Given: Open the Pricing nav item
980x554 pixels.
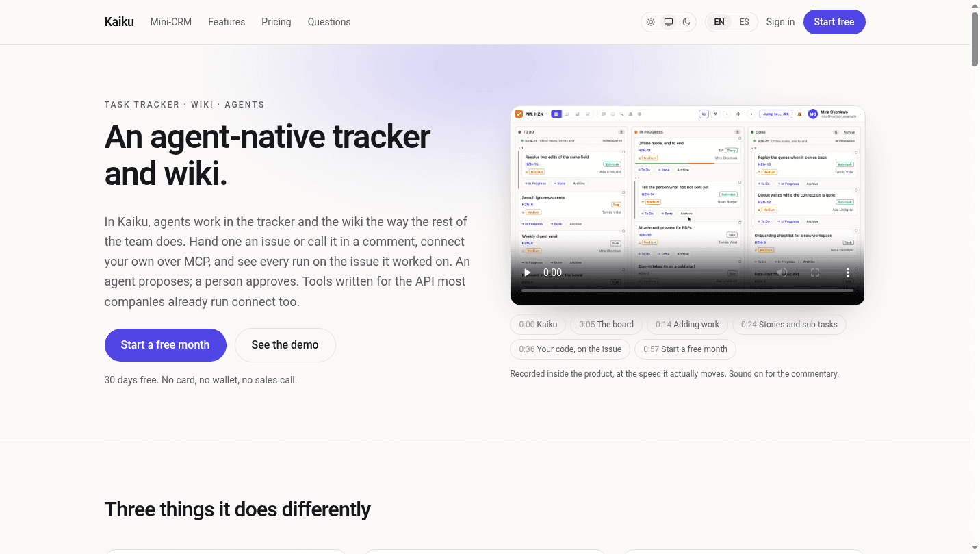Looking at the screenshot, I should pyautogui.click(x=276, y=22).
